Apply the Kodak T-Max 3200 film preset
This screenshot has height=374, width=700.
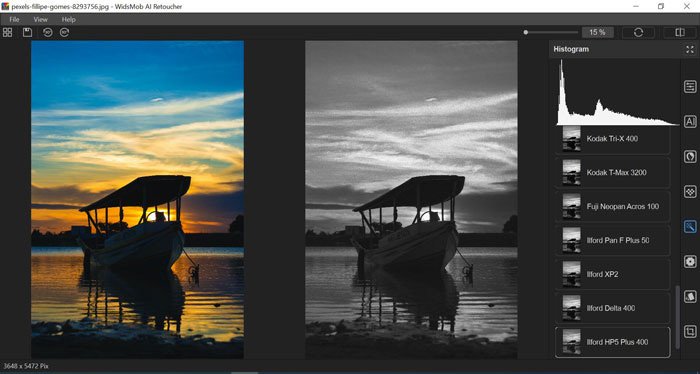click(612, 172)
